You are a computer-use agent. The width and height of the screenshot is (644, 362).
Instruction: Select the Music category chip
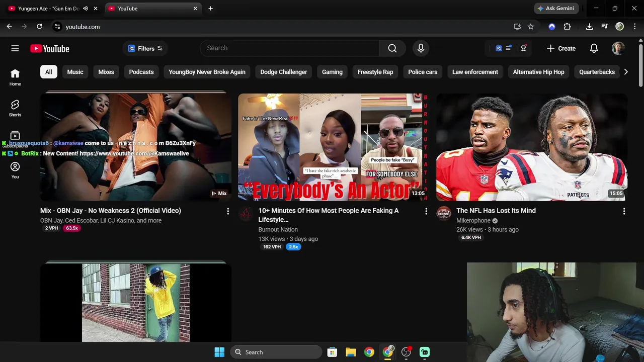pos(75,72)
